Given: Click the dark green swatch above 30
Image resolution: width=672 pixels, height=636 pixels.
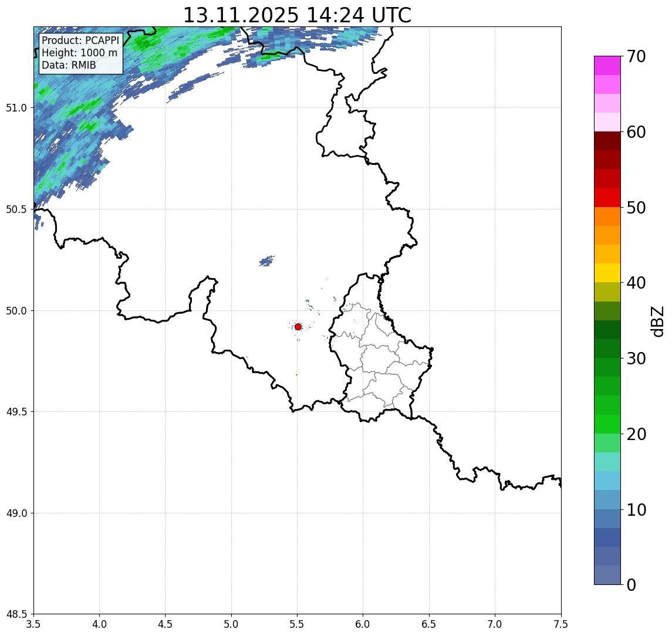Looking at the screenshot, I should point(607,349).
